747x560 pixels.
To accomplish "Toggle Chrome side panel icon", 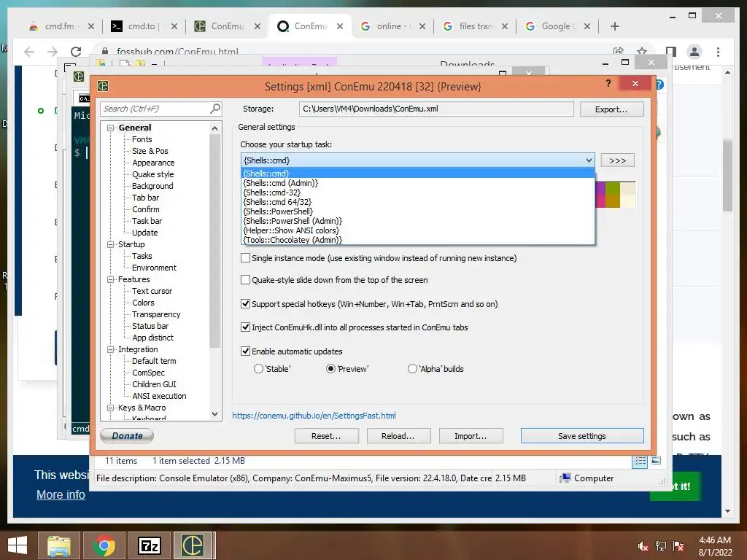I will pyautogui.click(x=671, y=51).
